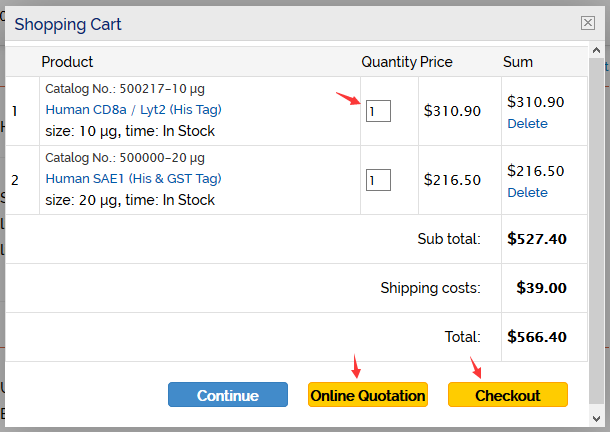The height and width of the screenshot is (432, 610).
Task: Click the Quantity column header
Action: 388,62
